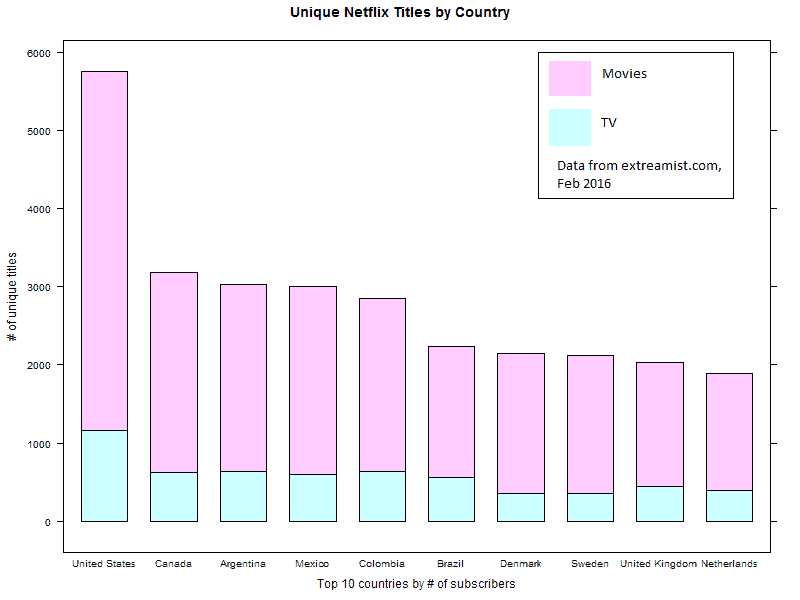This screenshot has height=600, width=800.
Task: Click Brazil's Movies bar segment
Action: click(452, 412)
